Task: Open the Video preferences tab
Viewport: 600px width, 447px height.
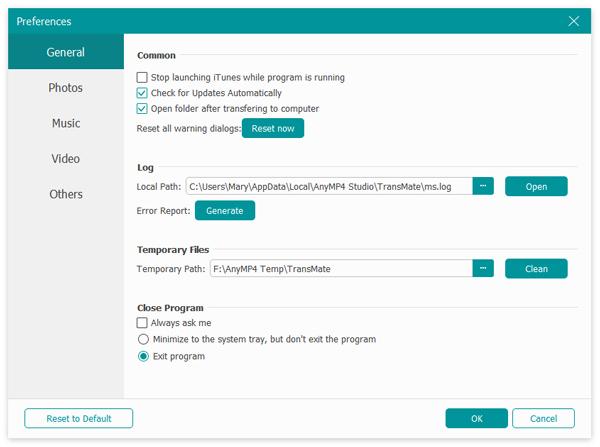Action: (66, 158)
